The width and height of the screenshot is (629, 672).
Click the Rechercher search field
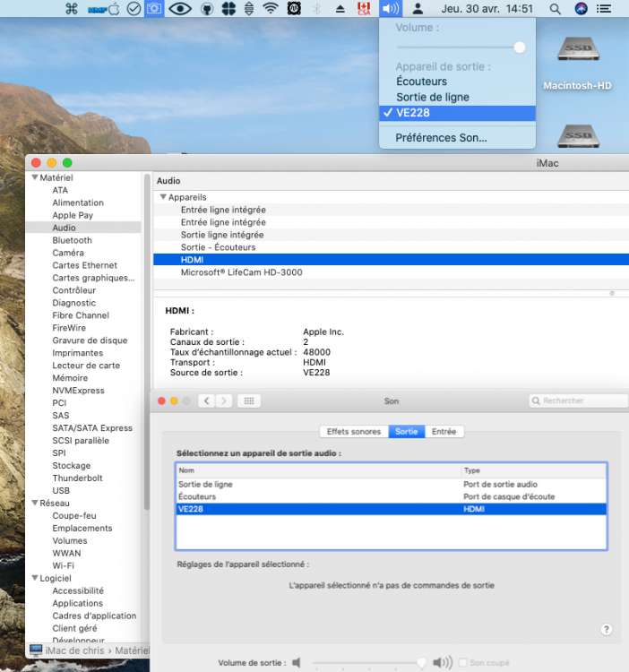[x=579, y=401]
